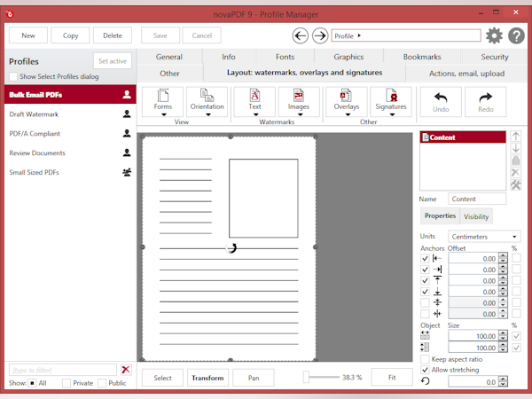Screen dimensions: 532x399
Task: Lock the selected layout object
Action: pyautogui.click(x=516, y=160)
